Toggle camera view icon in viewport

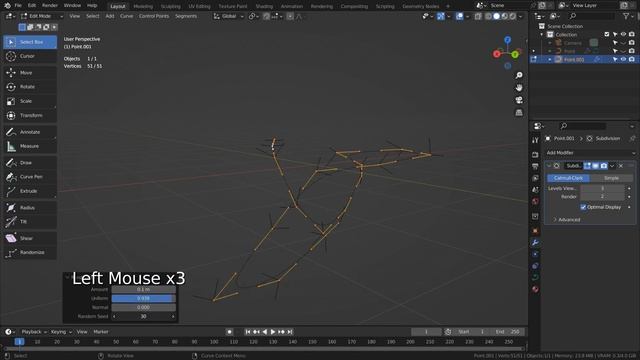519,100
